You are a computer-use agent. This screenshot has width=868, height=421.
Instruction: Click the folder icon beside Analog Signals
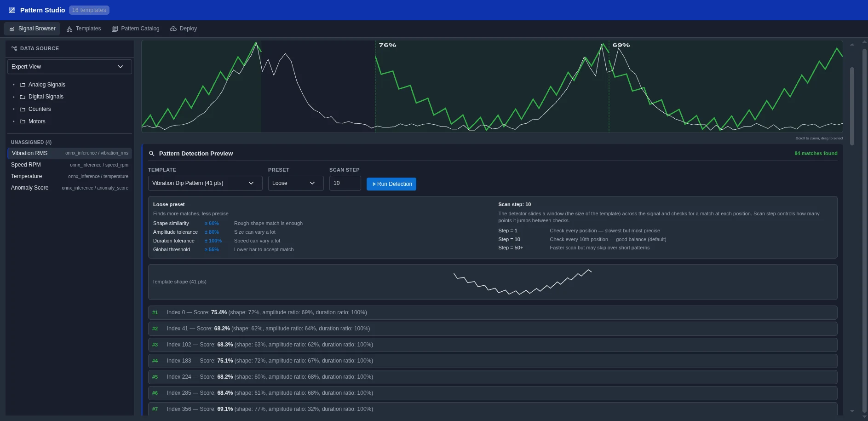22,85
